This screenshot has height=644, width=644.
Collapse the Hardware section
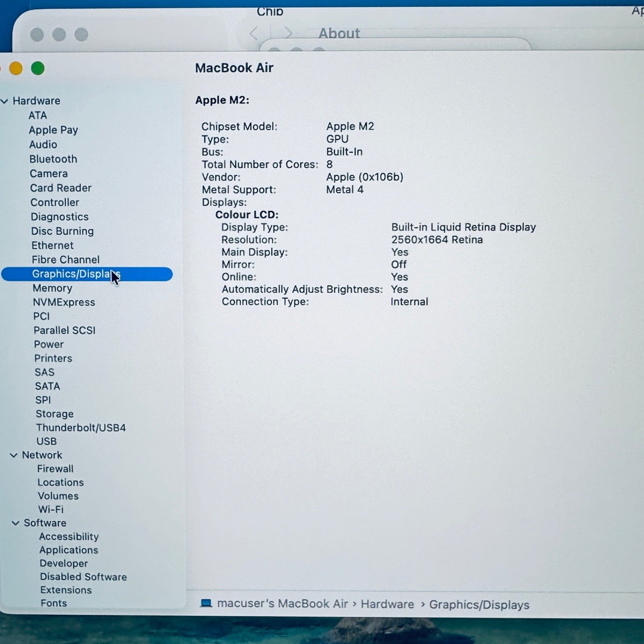pos(5,101)
